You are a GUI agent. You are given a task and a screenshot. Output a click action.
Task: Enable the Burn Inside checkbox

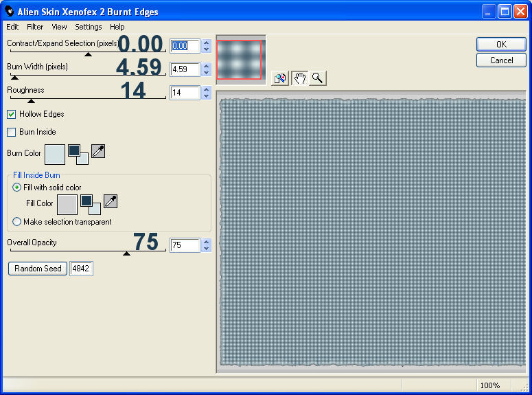pyautogui.click(x=11, y=132)
